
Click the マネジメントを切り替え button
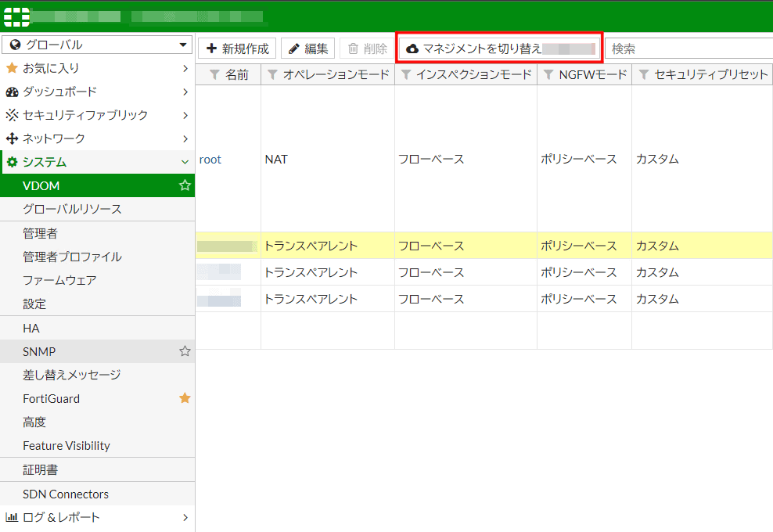click(499, 49)
